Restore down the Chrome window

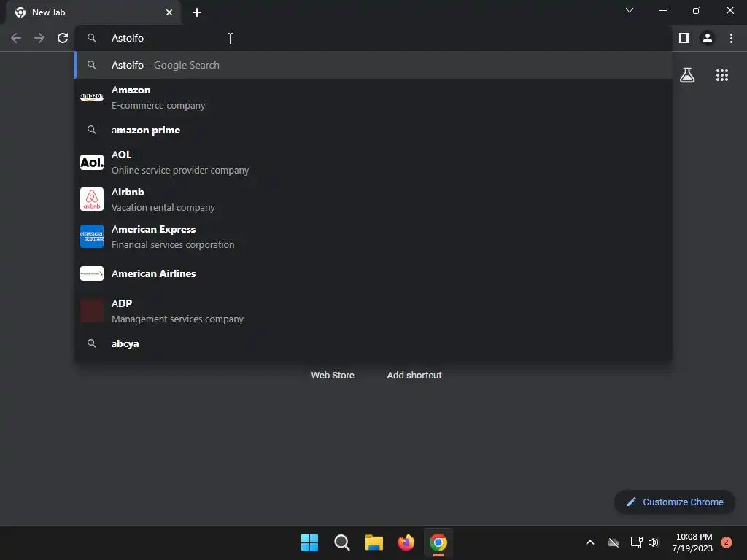(x=696, y=10)
